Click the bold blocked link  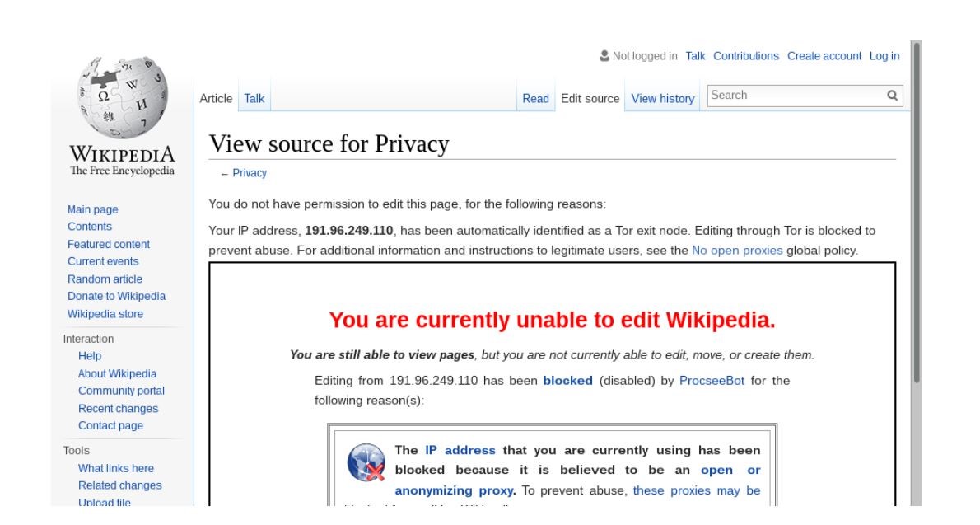(567, 381)
